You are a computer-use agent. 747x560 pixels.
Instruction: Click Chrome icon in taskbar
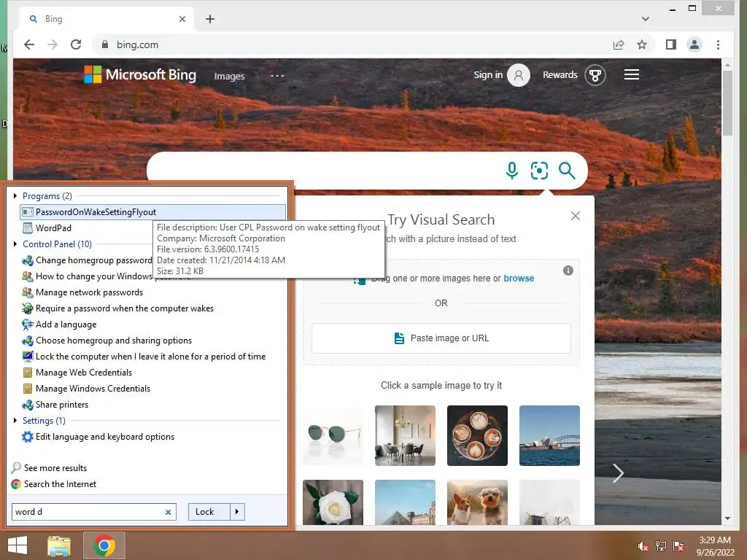[x=104, y=545]
